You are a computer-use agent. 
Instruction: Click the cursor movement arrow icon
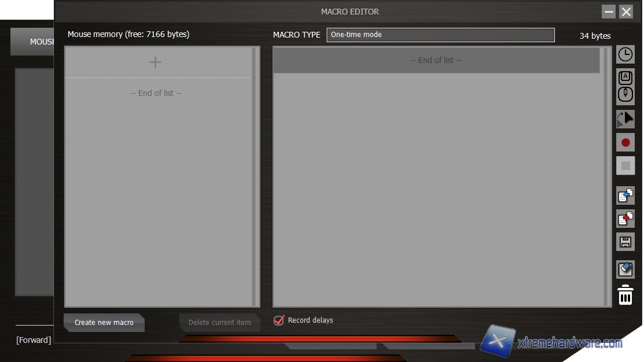click(x=625, y=119)
